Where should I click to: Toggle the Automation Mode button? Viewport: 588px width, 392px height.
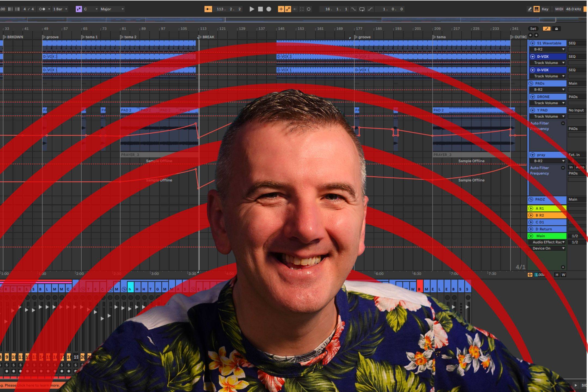[x=546, y=29]
